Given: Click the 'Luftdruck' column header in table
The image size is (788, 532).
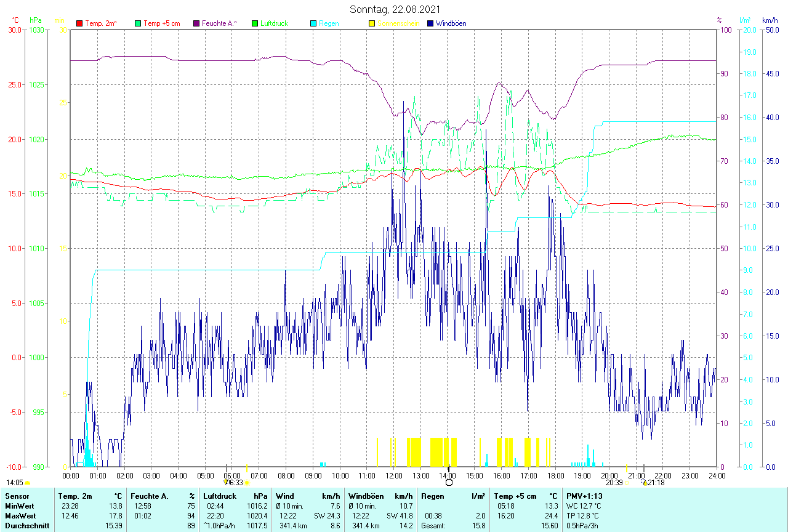Looking at the screenshot, I should click(x=220, y=496).
